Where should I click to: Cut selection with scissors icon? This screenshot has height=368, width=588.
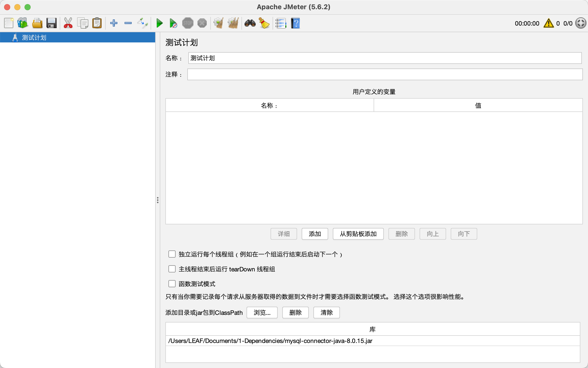(68, 23)
